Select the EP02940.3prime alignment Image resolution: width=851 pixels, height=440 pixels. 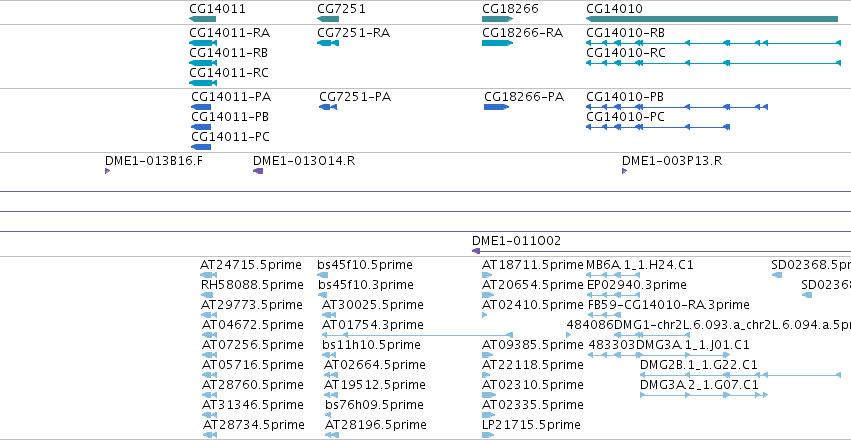(614, 295)
